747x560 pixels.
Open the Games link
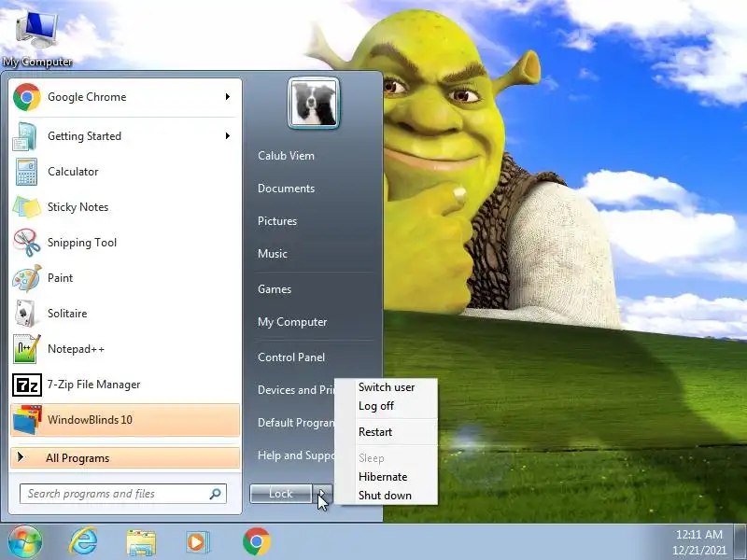coord(274,289)
